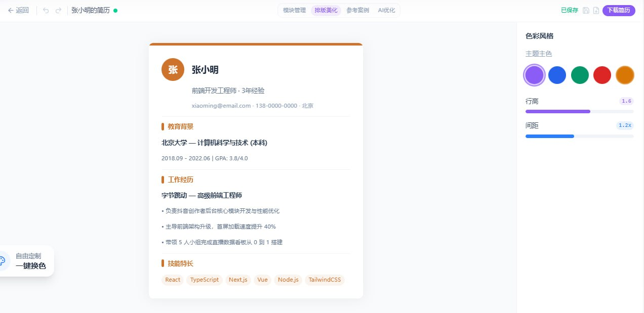Click the resume title 张小明的简历
Viewport: 644px width, 313px height.
[91, 10]
